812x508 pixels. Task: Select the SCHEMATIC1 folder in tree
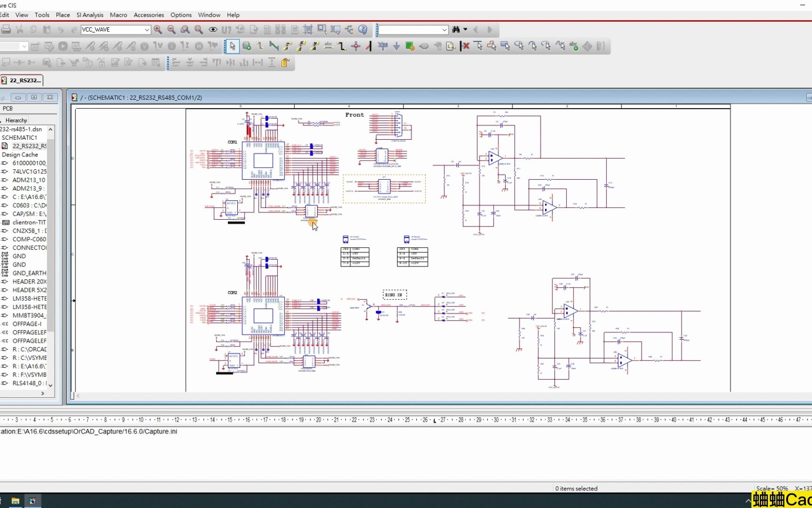[19, 138]
